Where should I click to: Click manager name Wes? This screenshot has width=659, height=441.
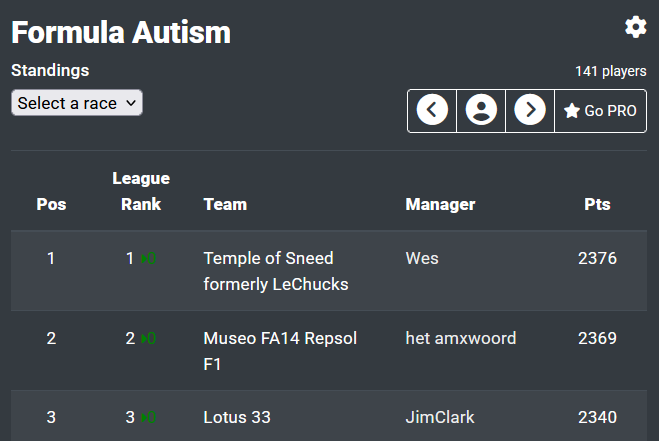422,258
